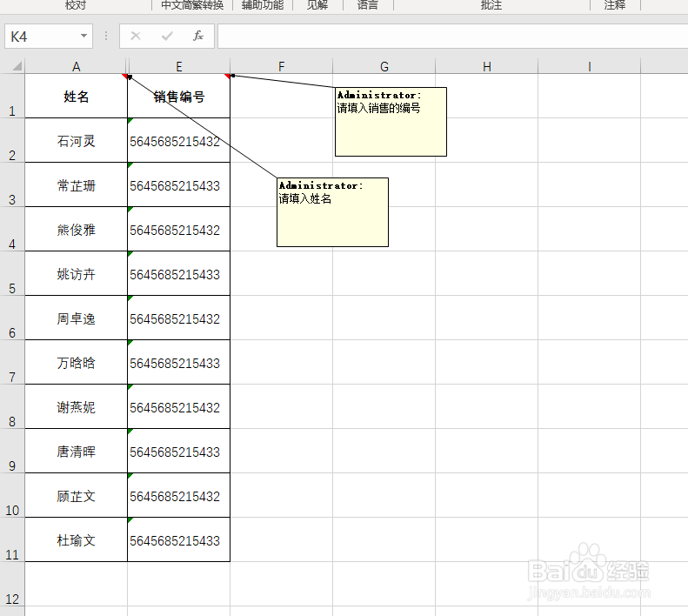
Task: Select row 6 header
Action: [x=12, y=318]
